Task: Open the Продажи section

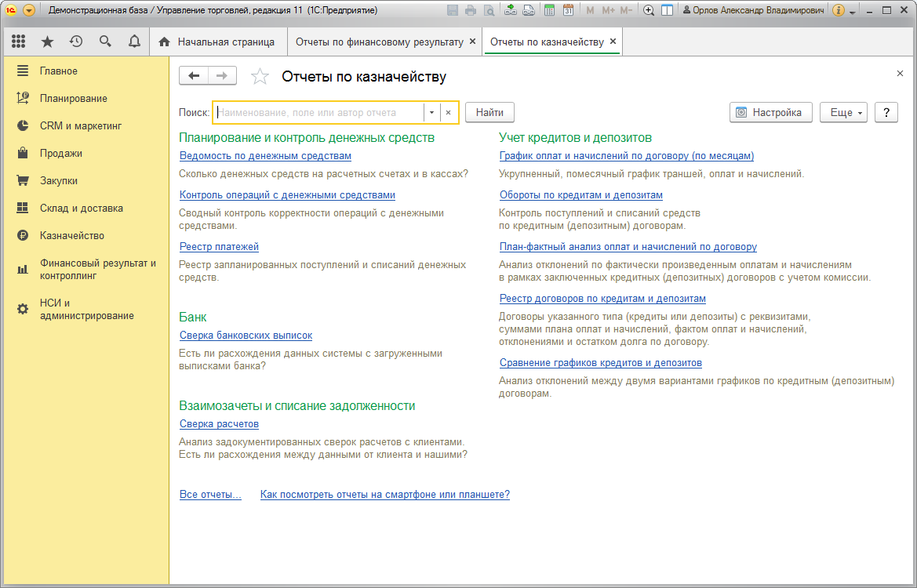Action: (61, 153)
